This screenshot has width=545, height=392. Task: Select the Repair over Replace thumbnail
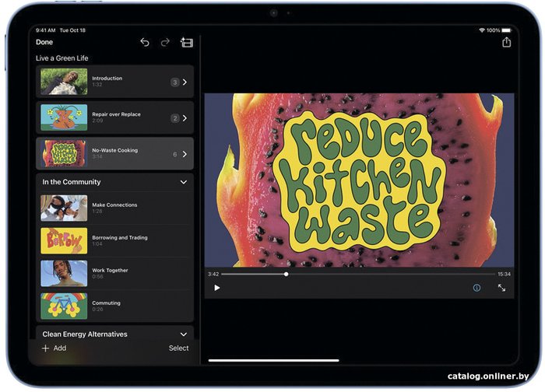click(64, 117)
